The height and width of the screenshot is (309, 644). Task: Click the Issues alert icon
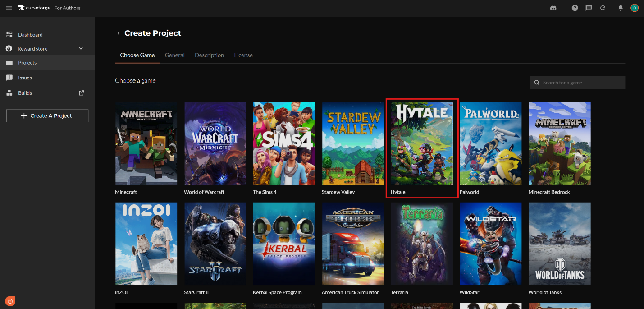coord(9,78)
